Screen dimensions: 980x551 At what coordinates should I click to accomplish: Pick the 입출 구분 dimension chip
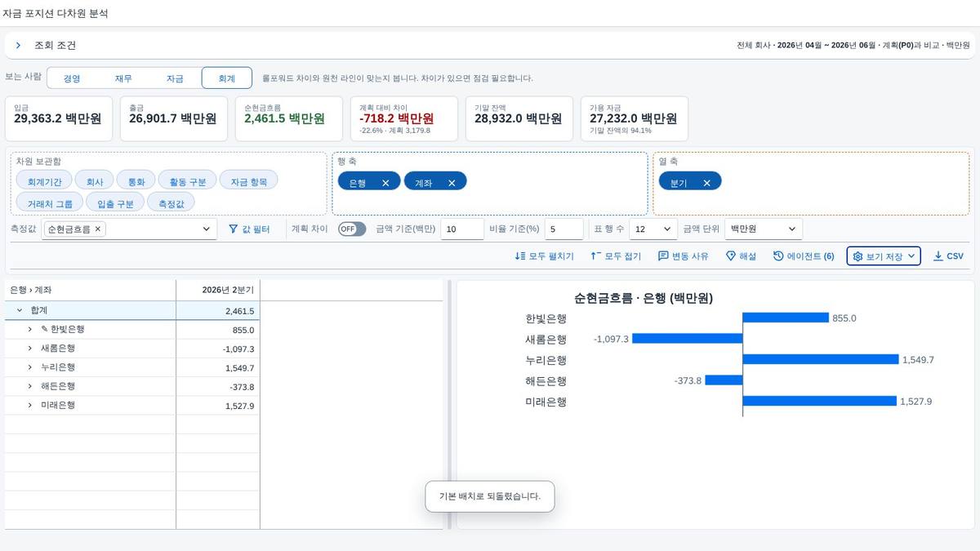(115, 202)
